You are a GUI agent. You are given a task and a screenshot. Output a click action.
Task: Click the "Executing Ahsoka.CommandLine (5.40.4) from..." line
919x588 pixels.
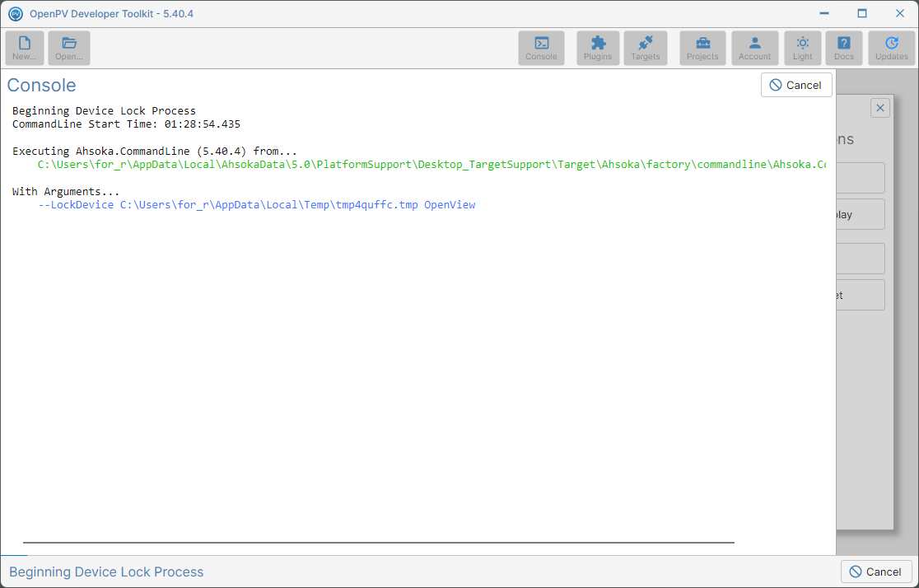[155, 152]
